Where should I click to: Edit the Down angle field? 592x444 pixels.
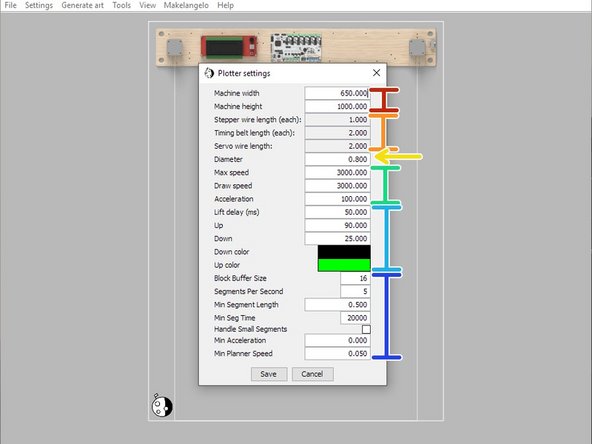tap(337, 239)
